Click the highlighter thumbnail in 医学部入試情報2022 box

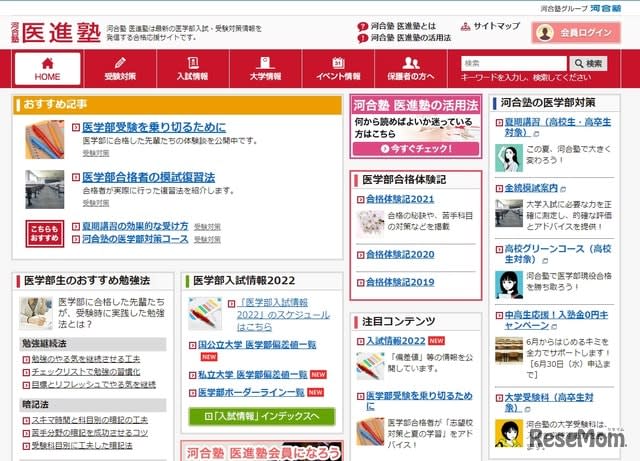[205, 313]
